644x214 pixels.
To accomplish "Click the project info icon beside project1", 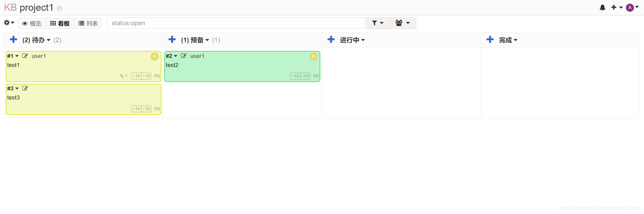I will click(59, 8).
